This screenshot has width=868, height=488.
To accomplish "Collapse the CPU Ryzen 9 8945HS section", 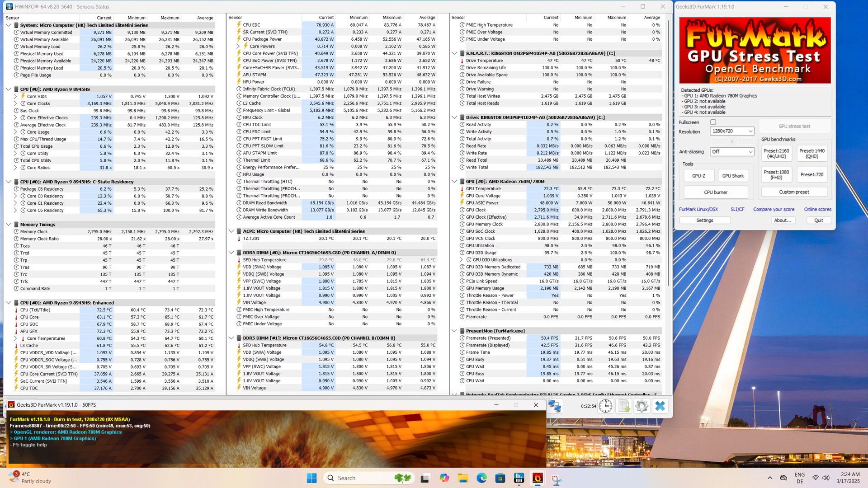I will click(x=9, y=89).
